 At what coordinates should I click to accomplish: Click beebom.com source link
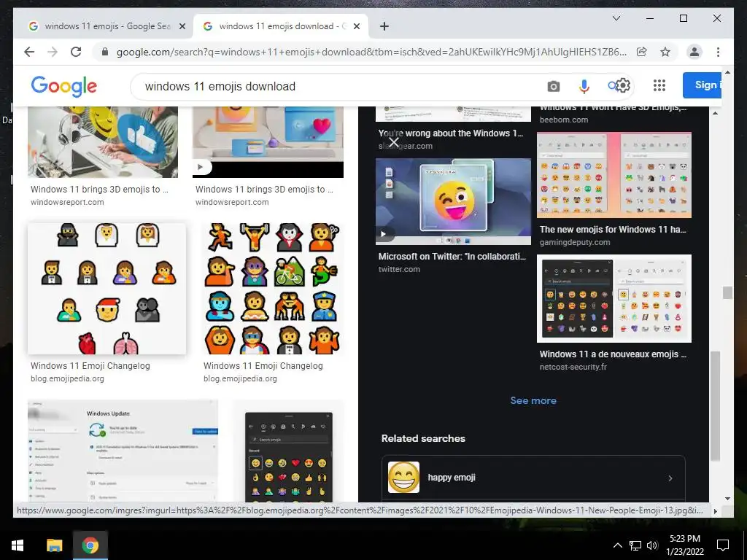(564, 120)
